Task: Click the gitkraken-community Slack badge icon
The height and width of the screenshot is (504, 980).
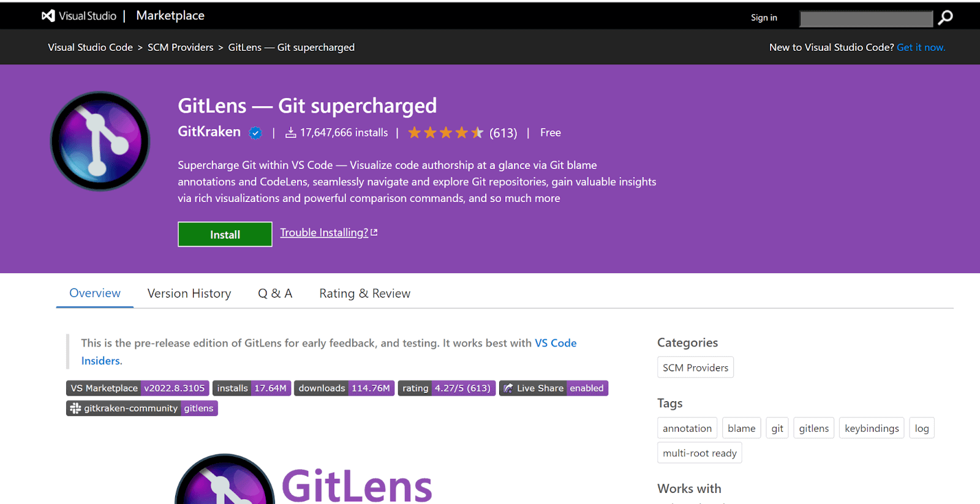Action: click(x=75, y=408)
